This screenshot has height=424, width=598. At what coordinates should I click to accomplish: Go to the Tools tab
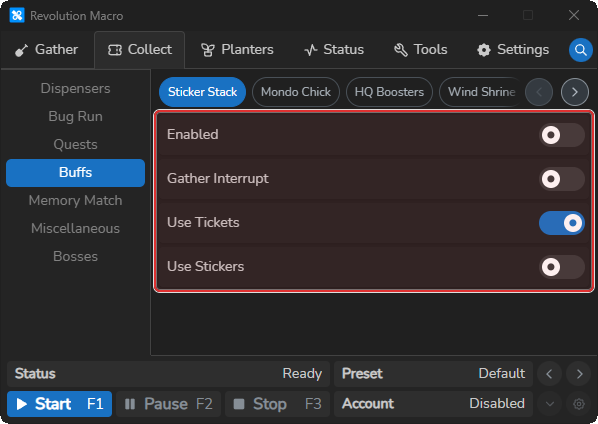[x=421, y=50]
